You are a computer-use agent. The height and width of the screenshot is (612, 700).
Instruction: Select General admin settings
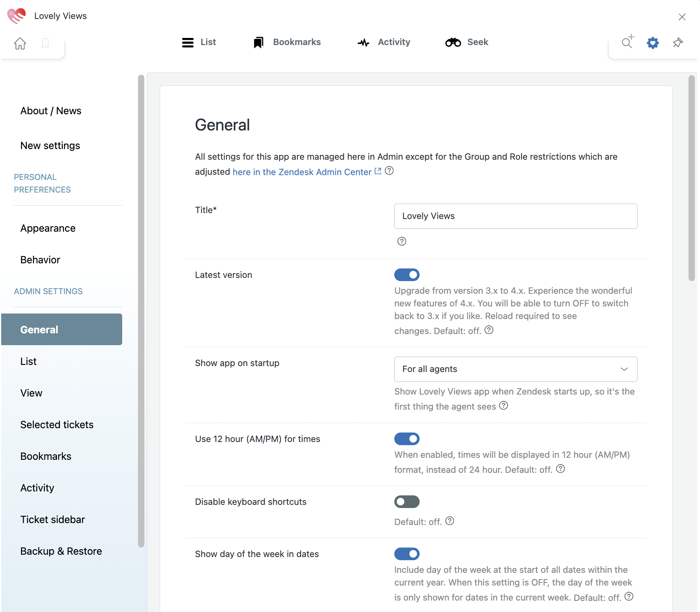click(x=62, y=329)
